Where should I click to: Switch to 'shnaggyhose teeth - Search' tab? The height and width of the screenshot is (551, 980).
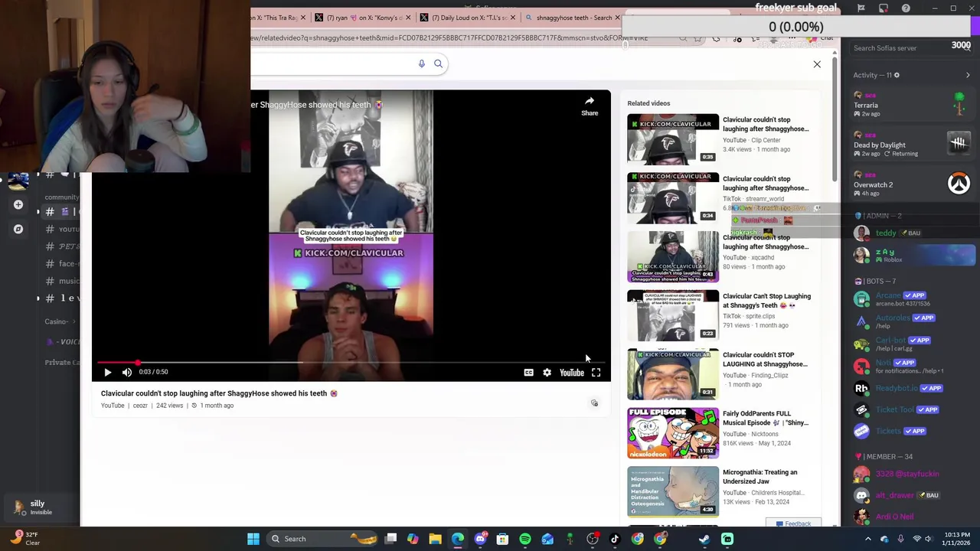tap(574, 18)
